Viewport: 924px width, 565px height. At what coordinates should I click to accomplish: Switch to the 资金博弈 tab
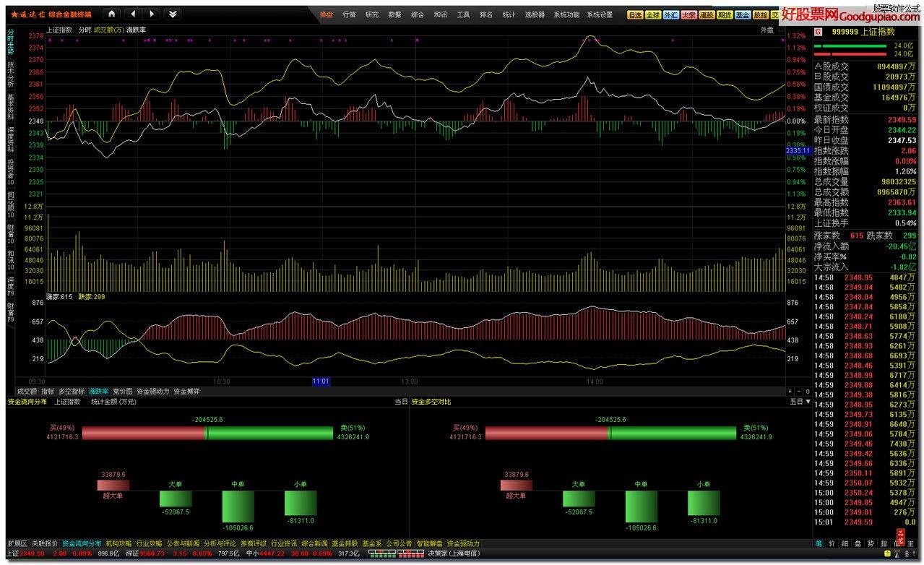[186, 391]
